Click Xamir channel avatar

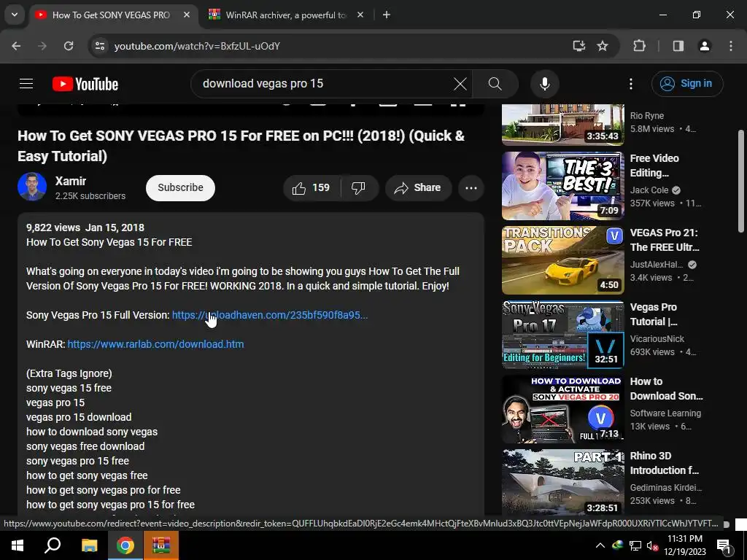[x=32, y=187]
